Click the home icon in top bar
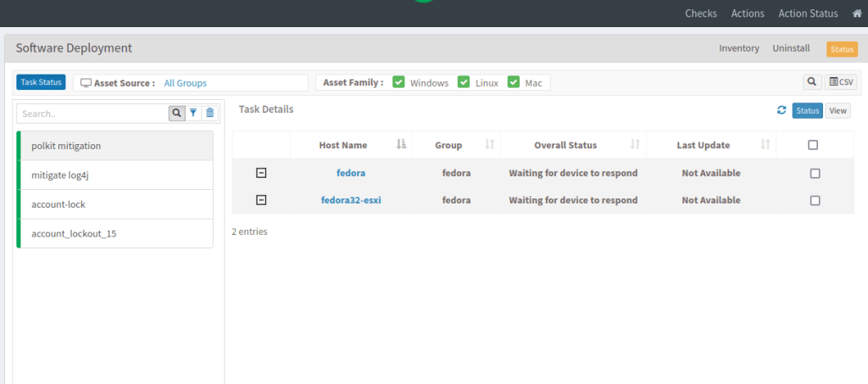Screen dimensions: 868x384 [857, 14]
